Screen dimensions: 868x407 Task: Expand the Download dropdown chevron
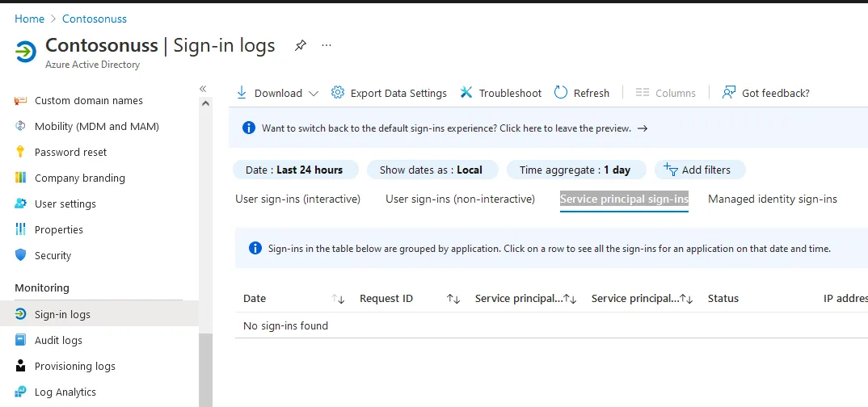[x=314, y=94]
